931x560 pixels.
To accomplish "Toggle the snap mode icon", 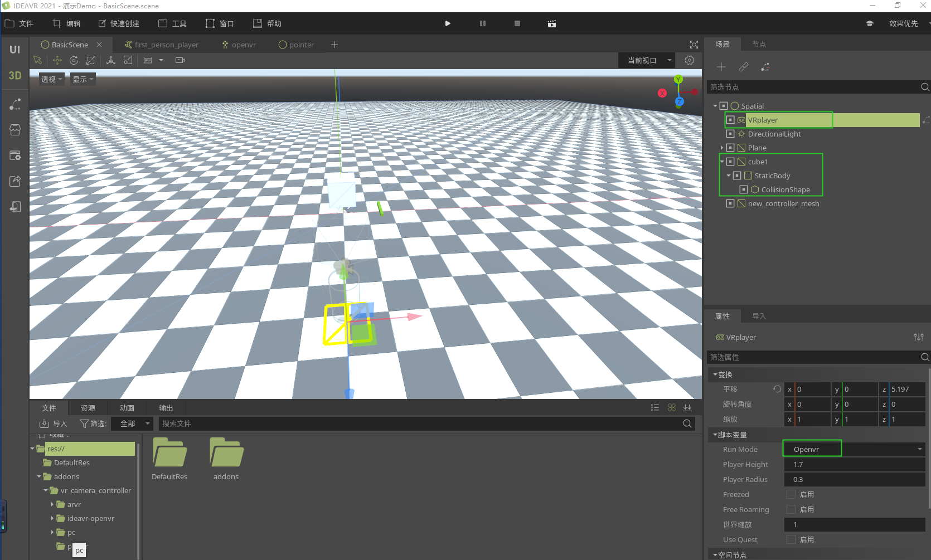I will [x=128, y=60].
